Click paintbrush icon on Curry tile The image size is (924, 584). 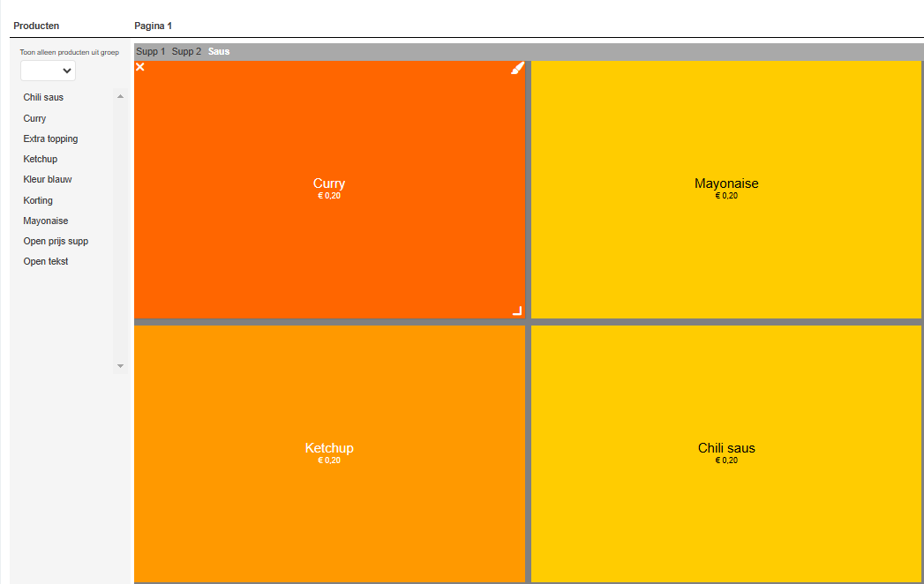(x=518, y=68)
